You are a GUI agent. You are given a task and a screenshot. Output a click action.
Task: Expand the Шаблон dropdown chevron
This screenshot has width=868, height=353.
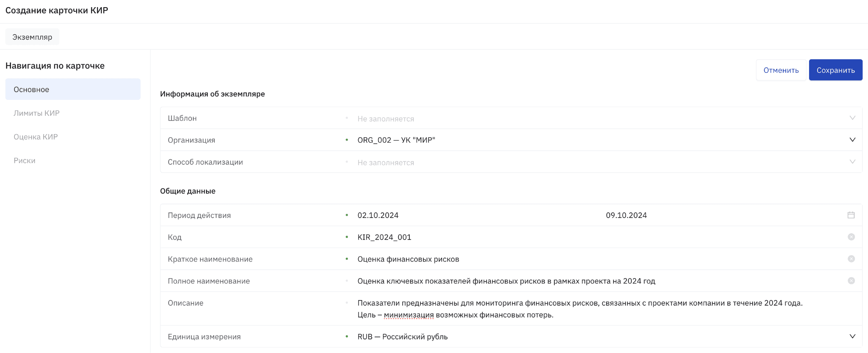pyautogui.click(x=852, y=118)
